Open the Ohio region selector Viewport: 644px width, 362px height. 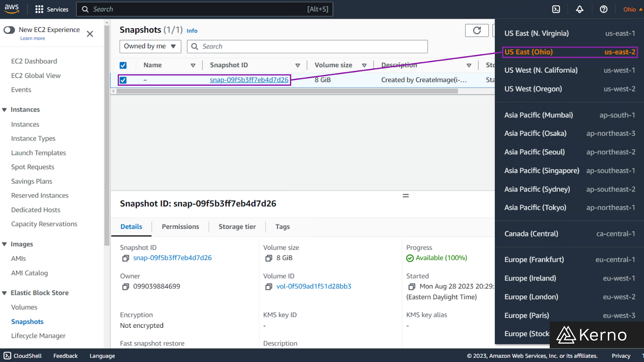tap(632, 9)
